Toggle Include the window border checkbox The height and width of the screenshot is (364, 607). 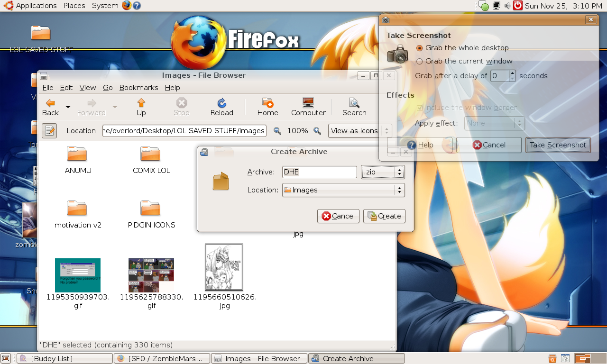click(466, 108)
